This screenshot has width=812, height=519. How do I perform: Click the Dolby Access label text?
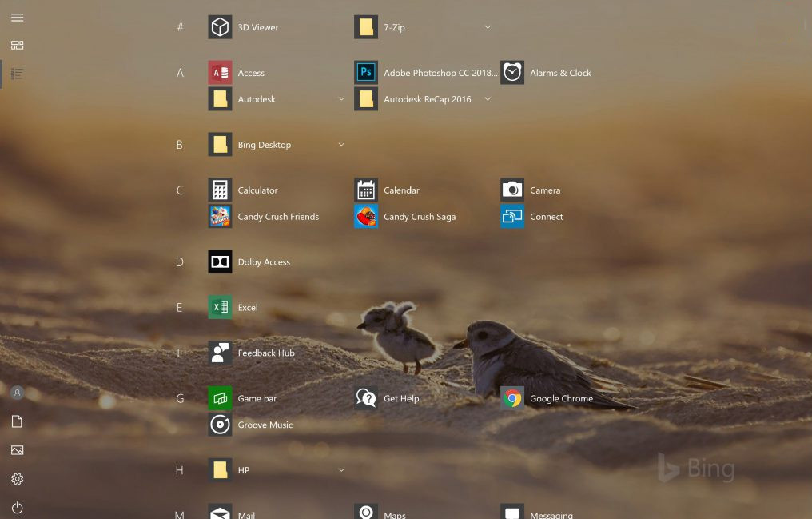pos(264,262)
